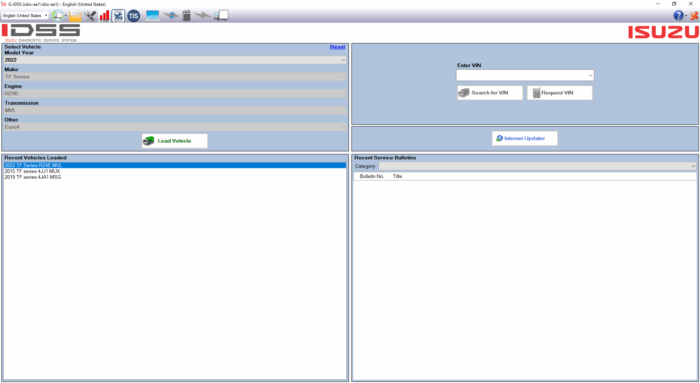The height and width of the screenshot is (383, 700).
Task: Open the Model Year 2022 dropdown
Action: point(175,60)
